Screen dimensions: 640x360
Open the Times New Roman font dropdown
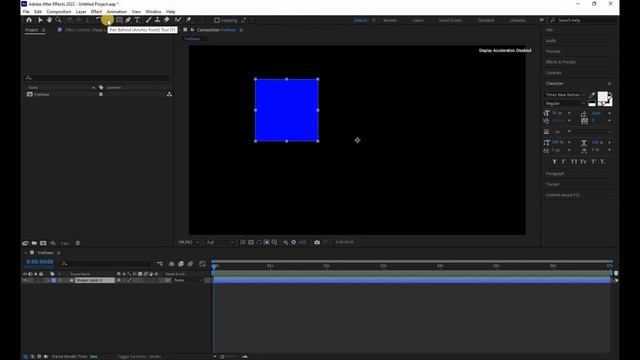tap(565, 95)
